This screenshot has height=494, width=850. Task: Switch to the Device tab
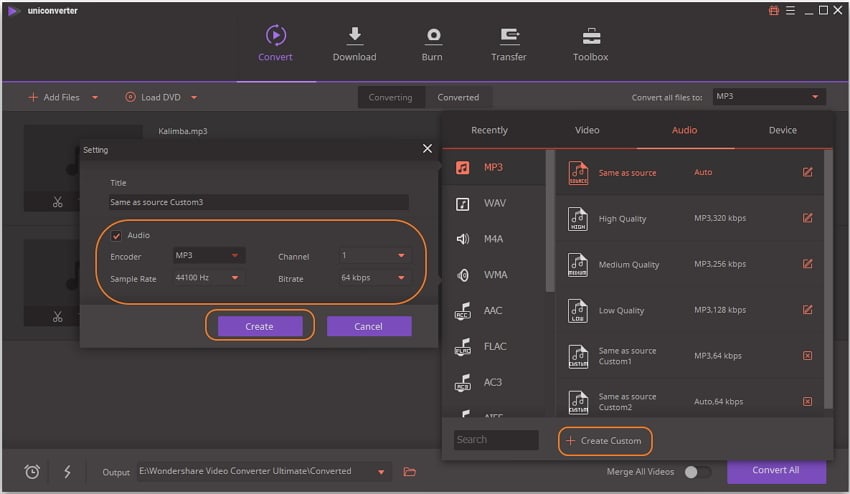[782, 130]
